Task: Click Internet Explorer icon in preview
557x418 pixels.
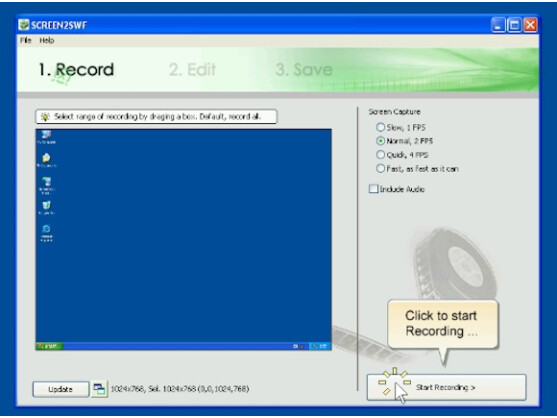Action: pyautogui.click(x=46, y=233)
